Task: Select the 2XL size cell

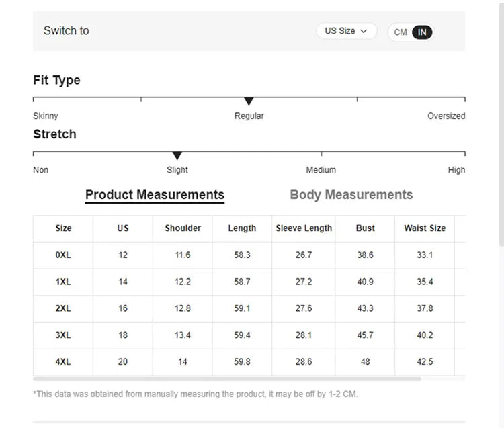Action: click(63, 308)
